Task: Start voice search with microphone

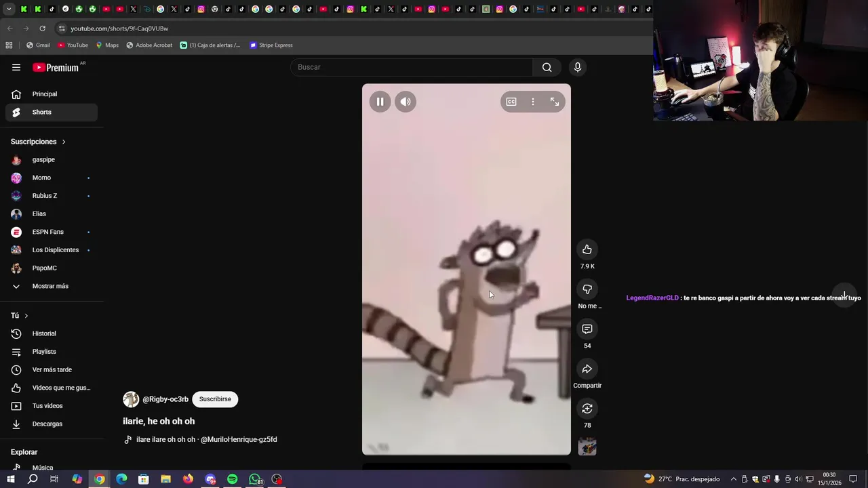Action: point(578,67)
